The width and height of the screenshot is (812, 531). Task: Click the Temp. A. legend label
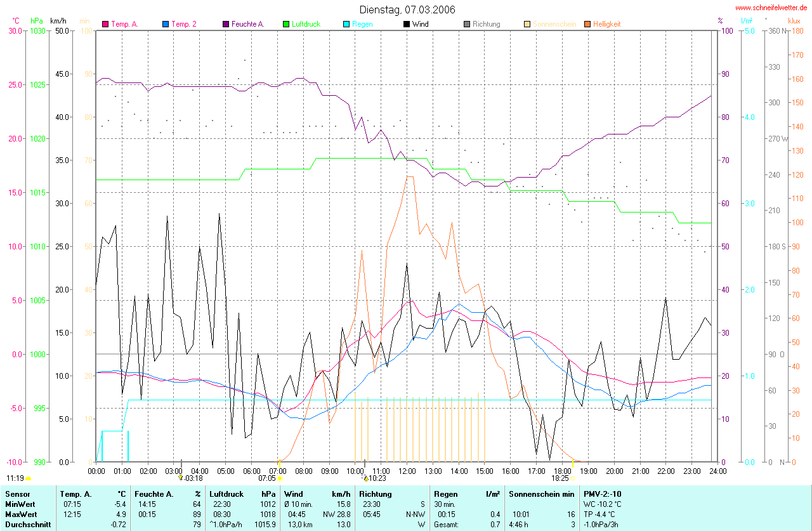pos(124,24)
